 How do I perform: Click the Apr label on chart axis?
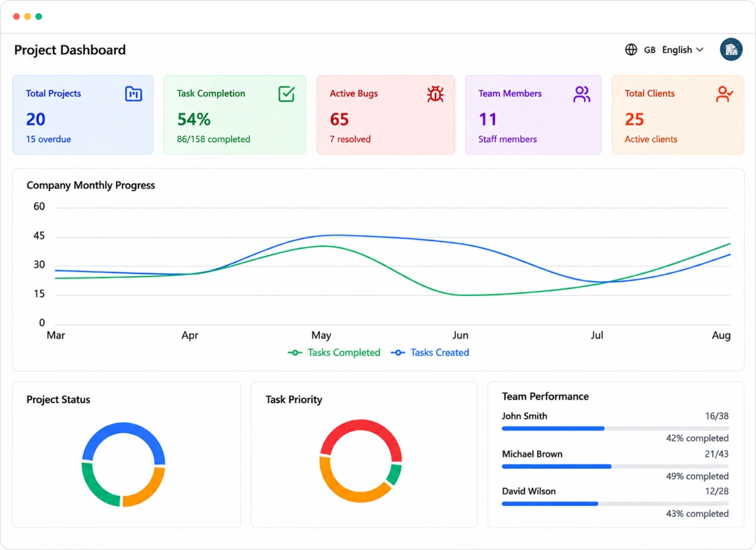[x=190, y=335]
